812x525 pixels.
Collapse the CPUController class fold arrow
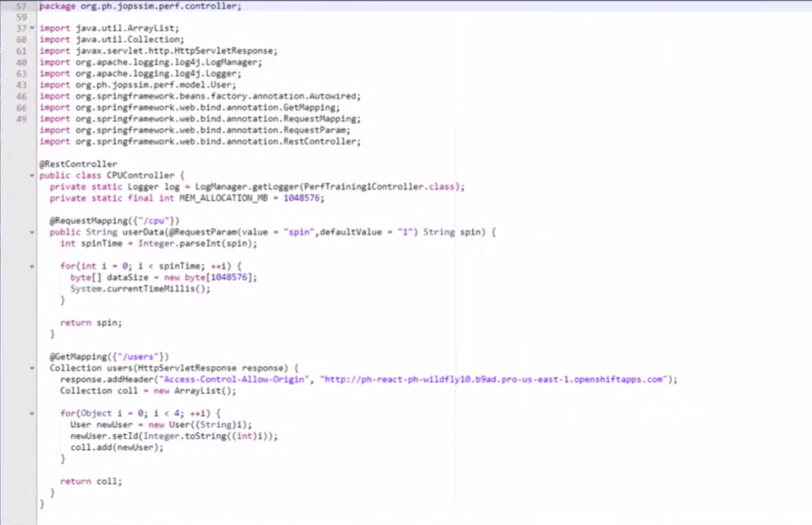click(x=32, y=176)
